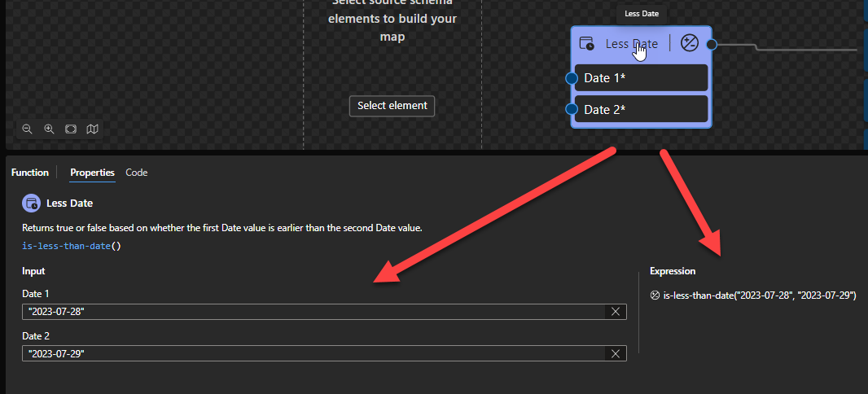
Task: Clear the Date 2 input value
Action: coord(616,353)
